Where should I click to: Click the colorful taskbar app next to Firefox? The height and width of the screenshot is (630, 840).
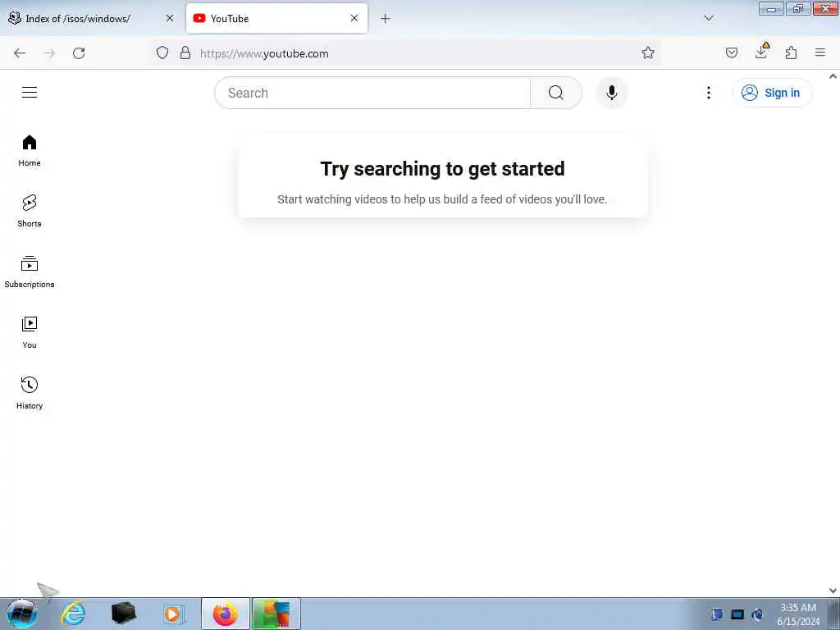click(x=276, y=614)
